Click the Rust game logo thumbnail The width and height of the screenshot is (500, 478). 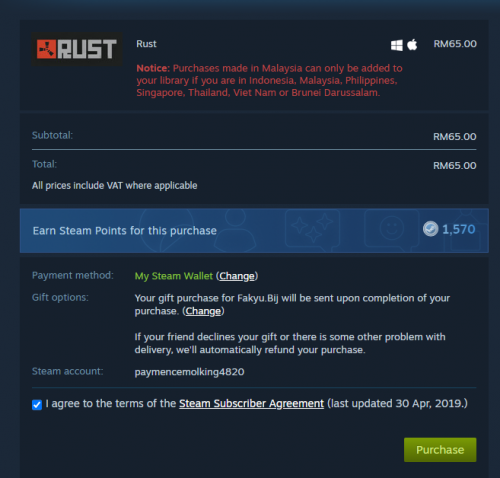[77, 49]
